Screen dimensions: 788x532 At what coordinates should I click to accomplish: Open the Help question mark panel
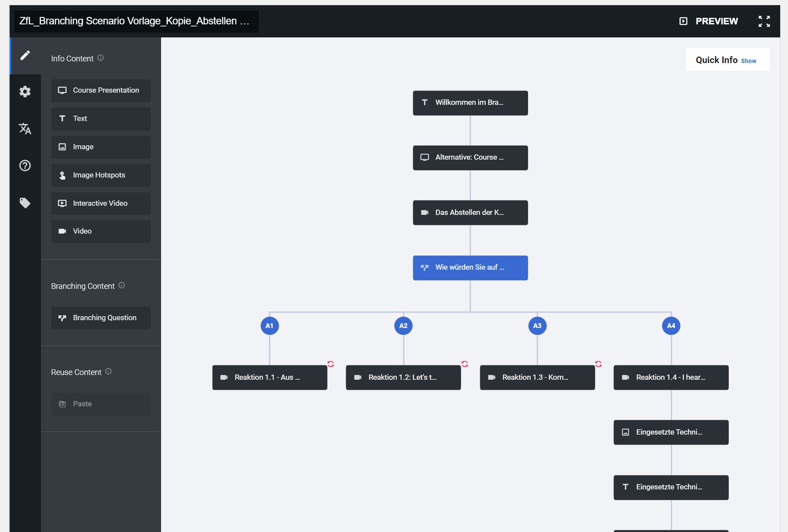[25, 166]
